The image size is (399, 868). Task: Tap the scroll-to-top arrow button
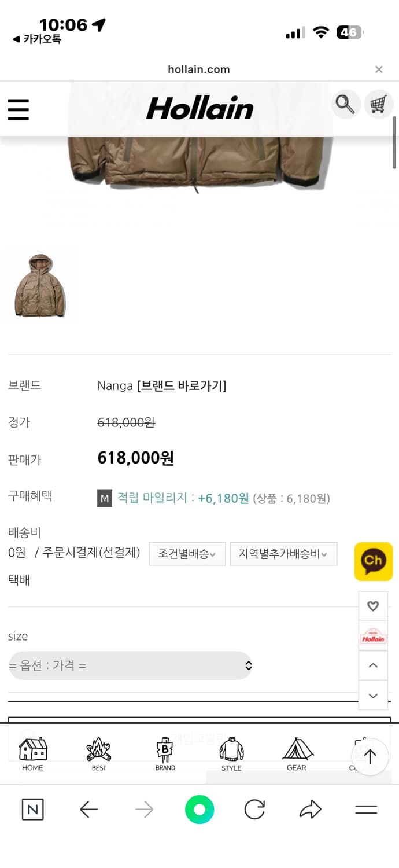click(x=370, y=756)
